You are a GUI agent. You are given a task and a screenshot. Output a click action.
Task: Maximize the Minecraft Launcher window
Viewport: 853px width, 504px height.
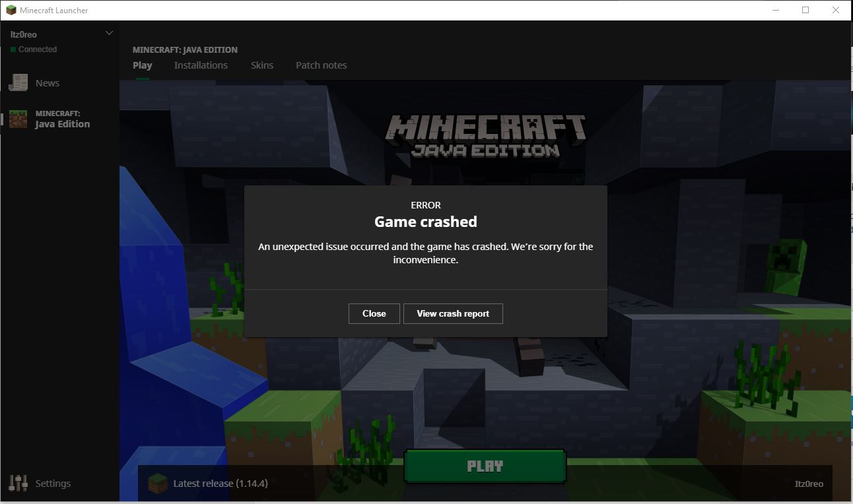(x=805, y=10)
